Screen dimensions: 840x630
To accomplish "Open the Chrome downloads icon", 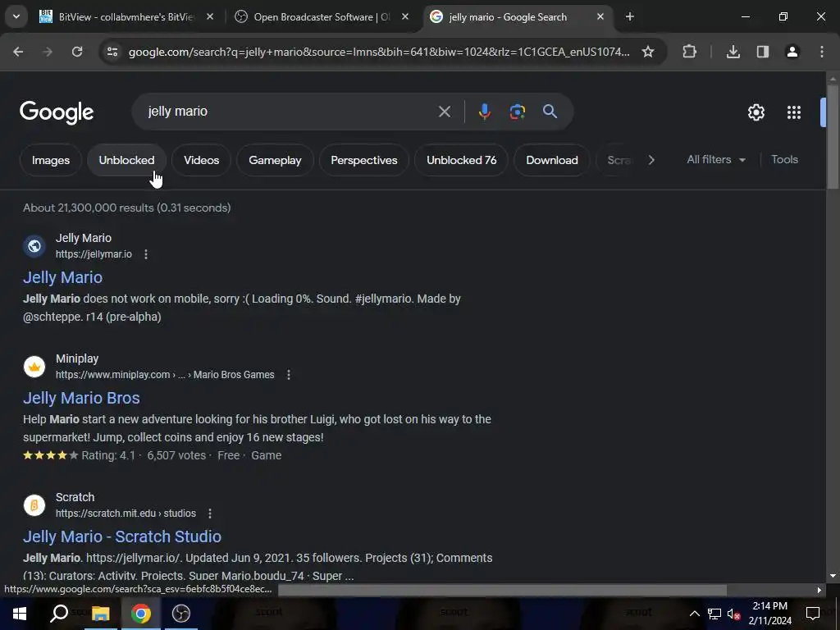I will [x=733, y=52].
